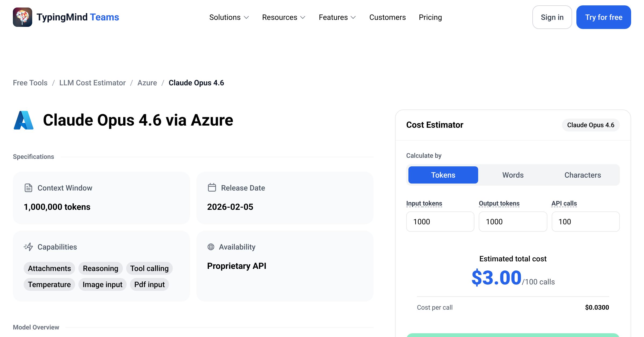Image resolution: width=644 pixels, height=337 pixels.
Task: Click the Azure logo beside the title
Action: click(24, 120)
